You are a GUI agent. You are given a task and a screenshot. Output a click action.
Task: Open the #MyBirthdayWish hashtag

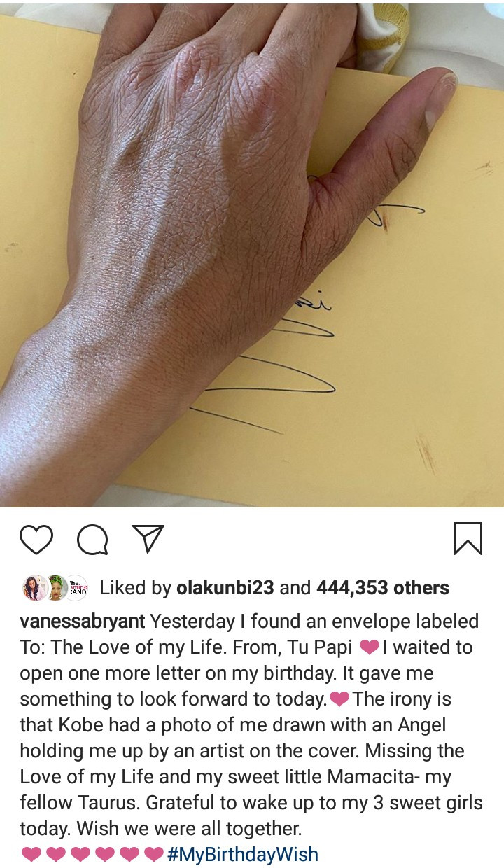tap(243, 855)
